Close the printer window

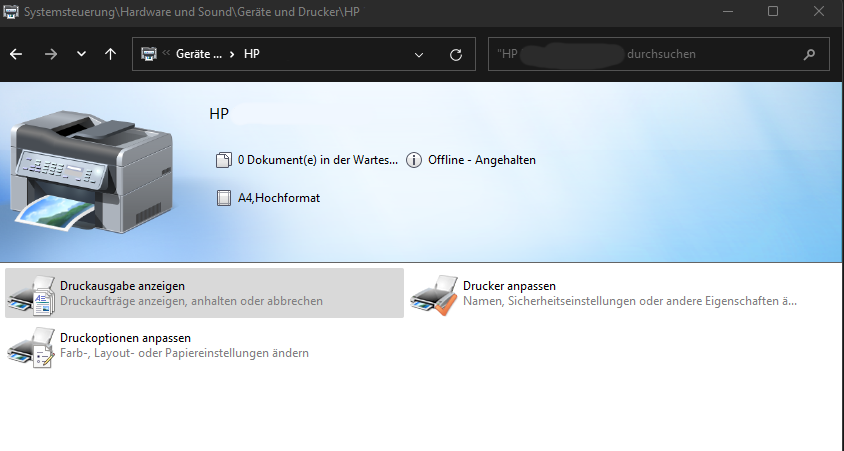[x=819, y=11]
